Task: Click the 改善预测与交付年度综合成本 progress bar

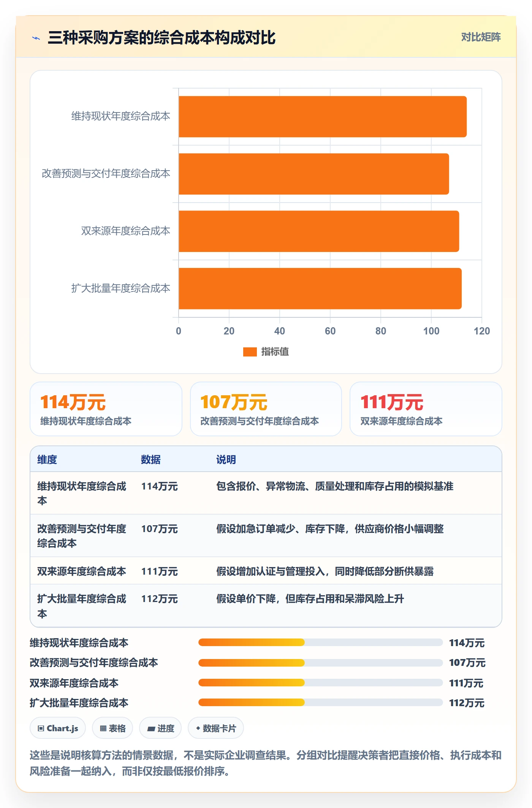Action: [x=320, y=663]
